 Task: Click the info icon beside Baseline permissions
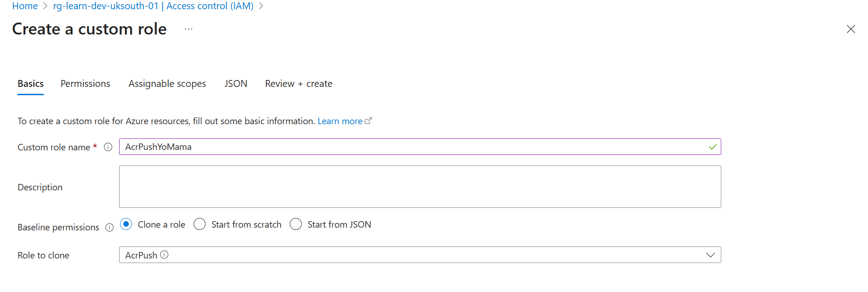(109, 228)
